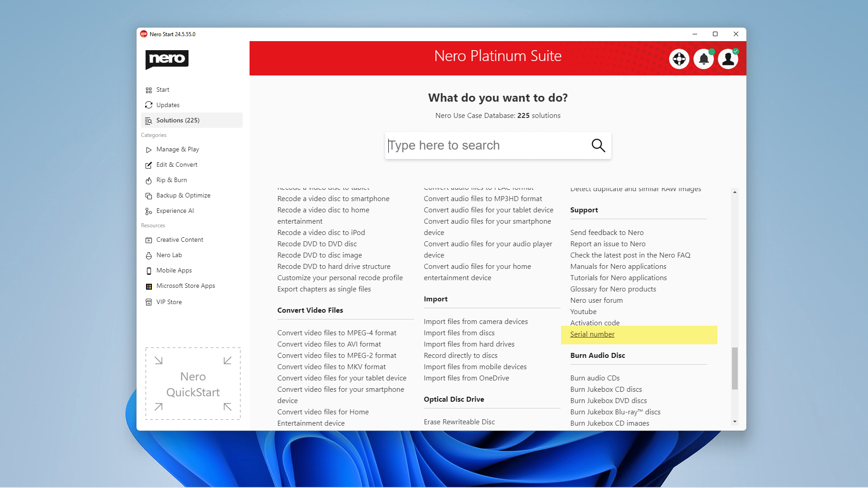This screenshot has height=488, width=868.
Task: Open Recode a video disc to iPod
Action: coord(321,233)
